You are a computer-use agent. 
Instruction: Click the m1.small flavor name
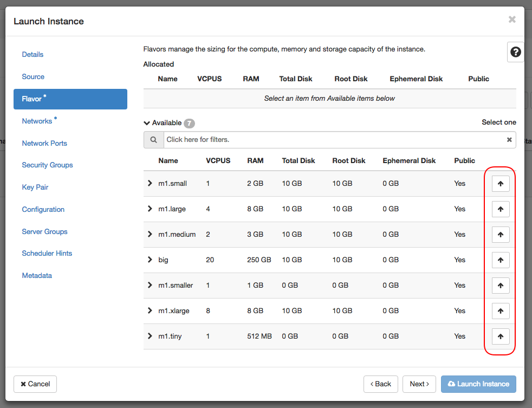coord(172,183)
